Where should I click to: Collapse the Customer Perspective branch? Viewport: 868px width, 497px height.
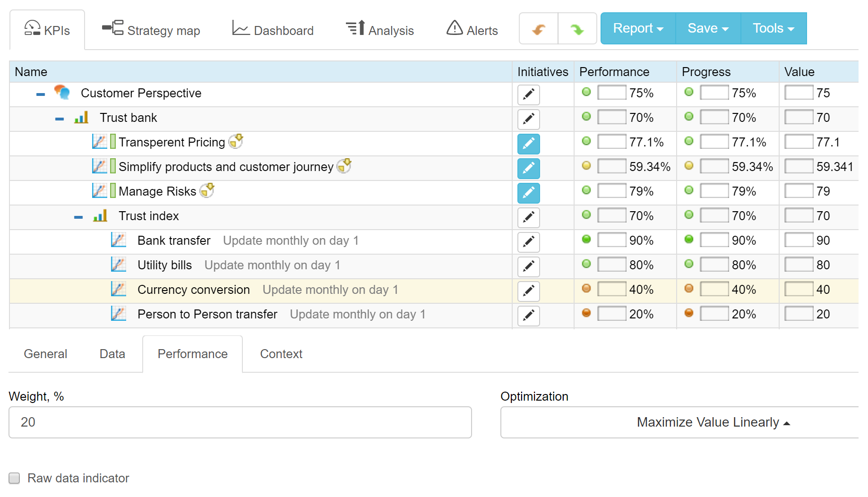(x=40, y=93)
